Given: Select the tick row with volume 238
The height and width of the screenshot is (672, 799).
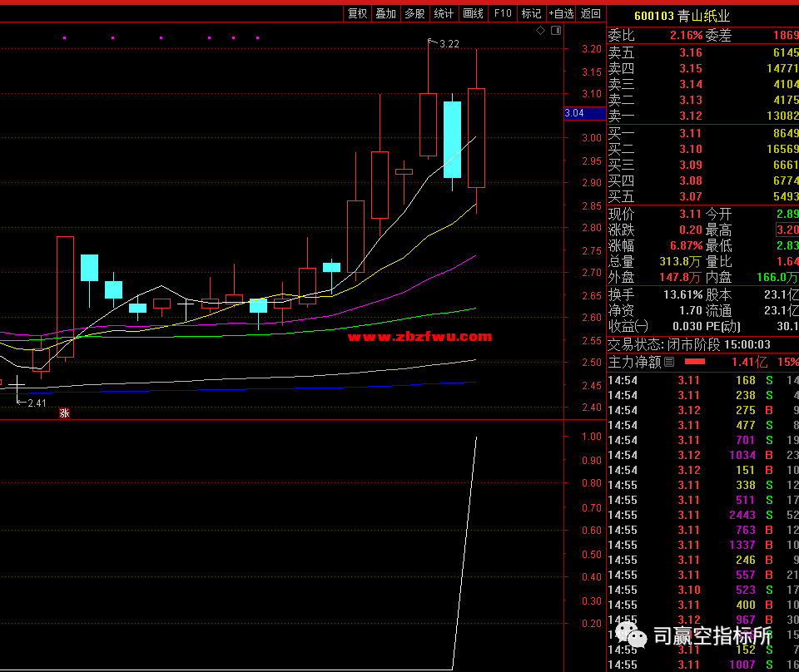Looking at the screenshot, I should click(x=702, y=395).
